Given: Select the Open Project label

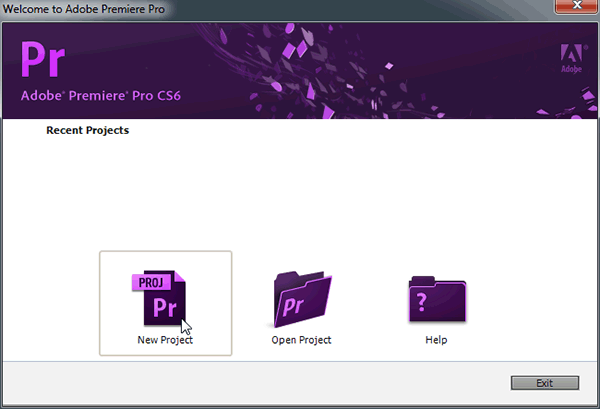Looking at the screenshot, I should [301, 340].
